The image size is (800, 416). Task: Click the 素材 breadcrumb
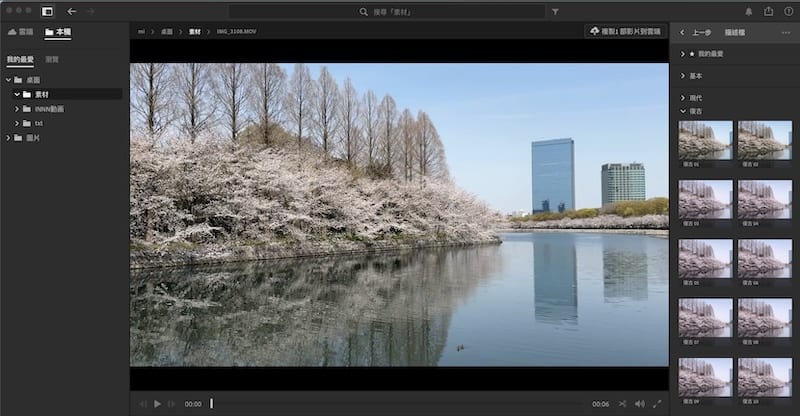click(194, 32)
